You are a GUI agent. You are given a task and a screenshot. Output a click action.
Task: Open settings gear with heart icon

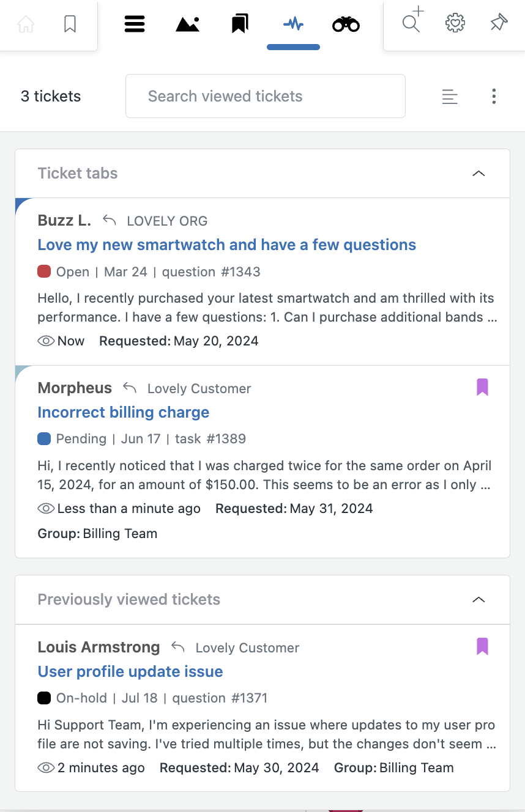455,23
